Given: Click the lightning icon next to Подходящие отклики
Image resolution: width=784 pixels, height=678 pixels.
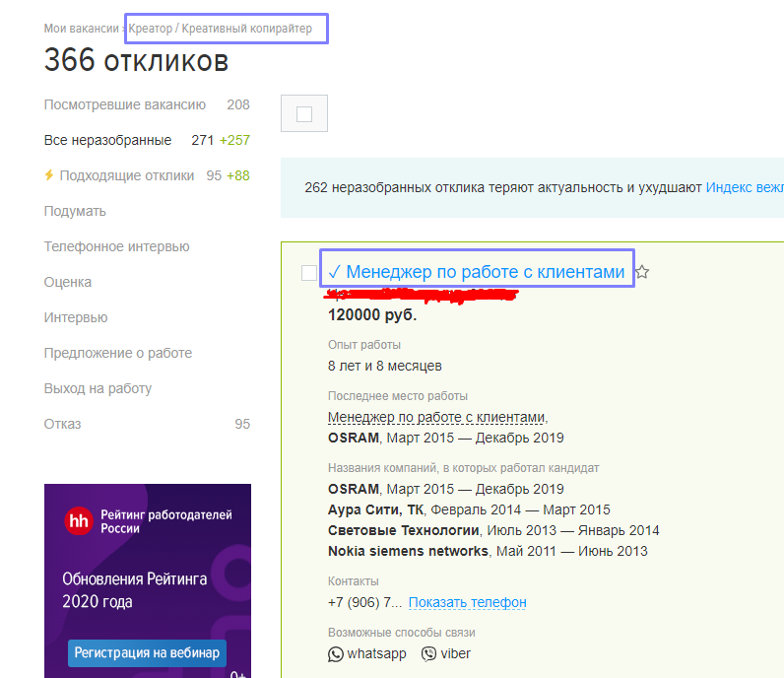Looking at the screenshot, I should tap(49, 175).
